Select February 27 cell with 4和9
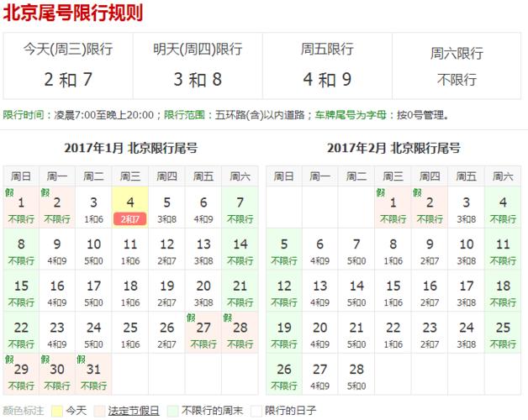 320,375
